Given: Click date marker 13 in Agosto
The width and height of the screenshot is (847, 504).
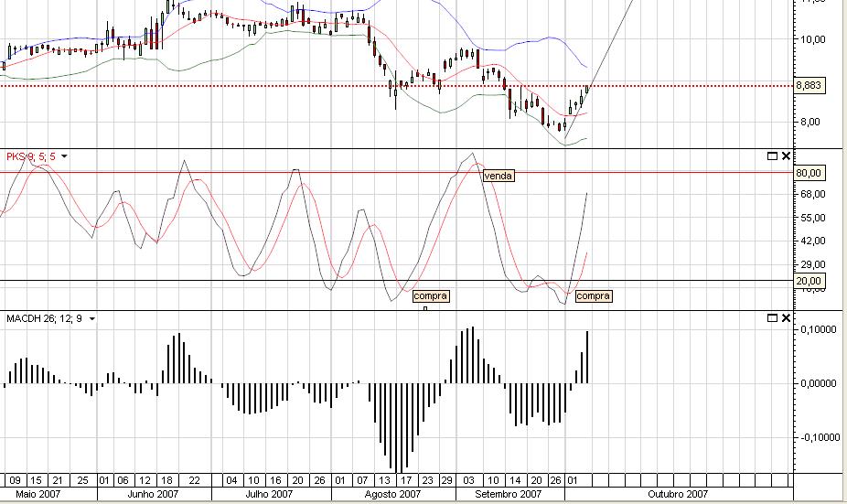Looking at the screenshot, I should coord(384,480).
